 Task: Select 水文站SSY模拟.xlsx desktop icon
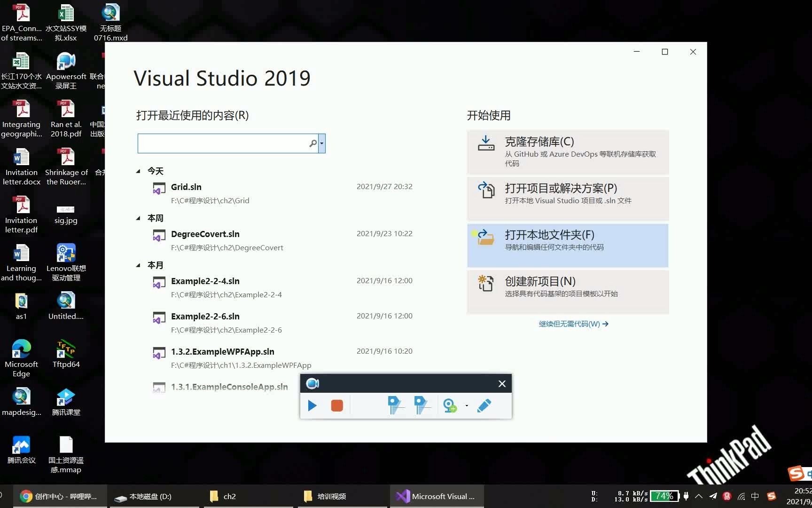click(x=66, y=23)
